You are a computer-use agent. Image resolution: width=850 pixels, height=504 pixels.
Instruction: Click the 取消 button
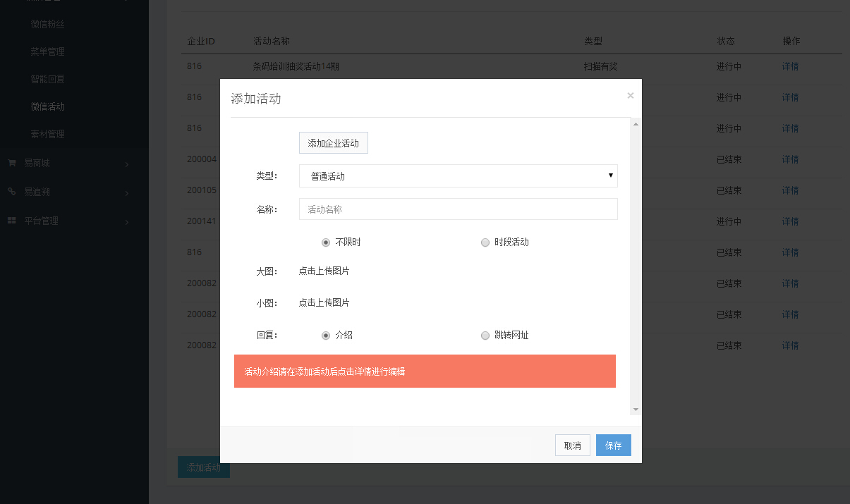click(572, 445)
